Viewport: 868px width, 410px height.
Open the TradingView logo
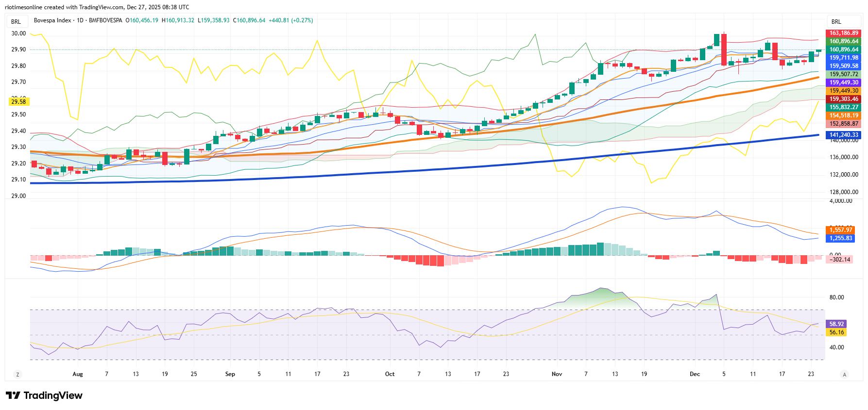pos(44,395)
